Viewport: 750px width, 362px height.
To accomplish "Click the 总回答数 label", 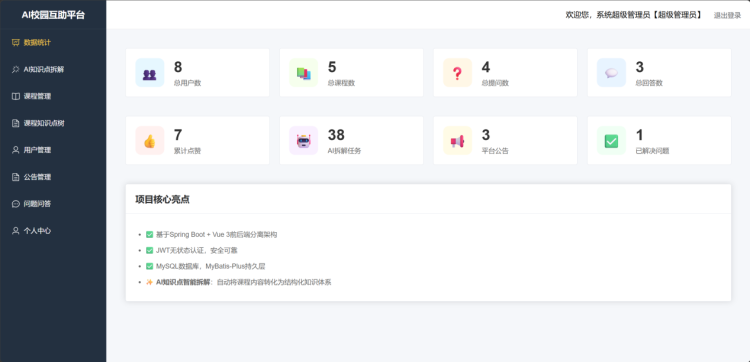I will click(649, 83).
